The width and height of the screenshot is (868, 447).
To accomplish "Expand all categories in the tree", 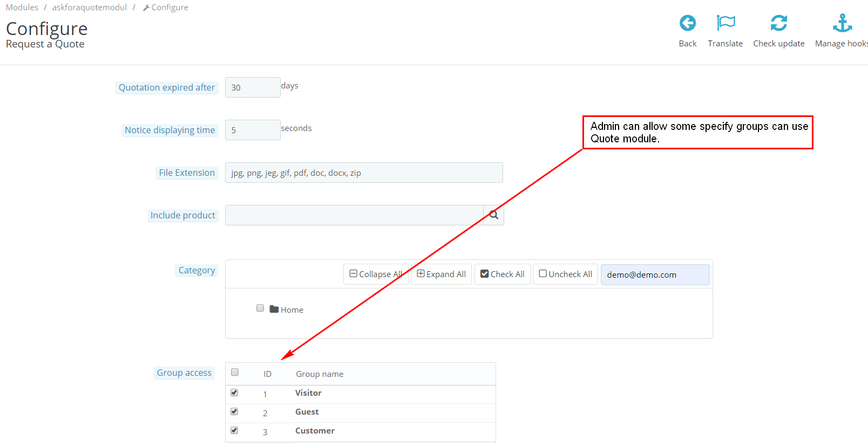I will pos(441,274).
